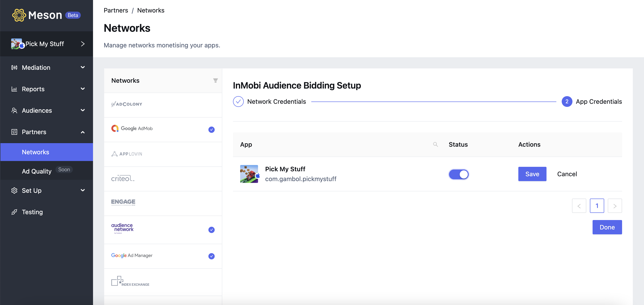Click the search icon in App column

435,144
